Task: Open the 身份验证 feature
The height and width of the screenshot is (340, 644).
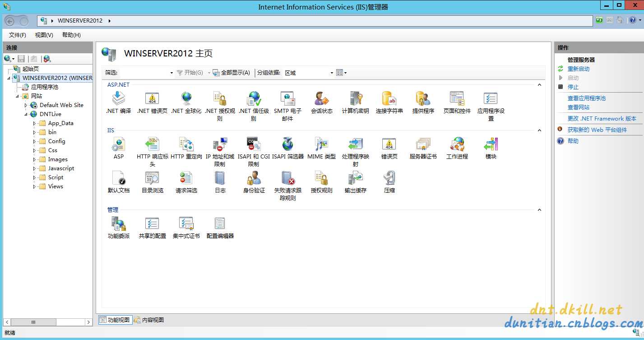Action: [x=254, y=182]
